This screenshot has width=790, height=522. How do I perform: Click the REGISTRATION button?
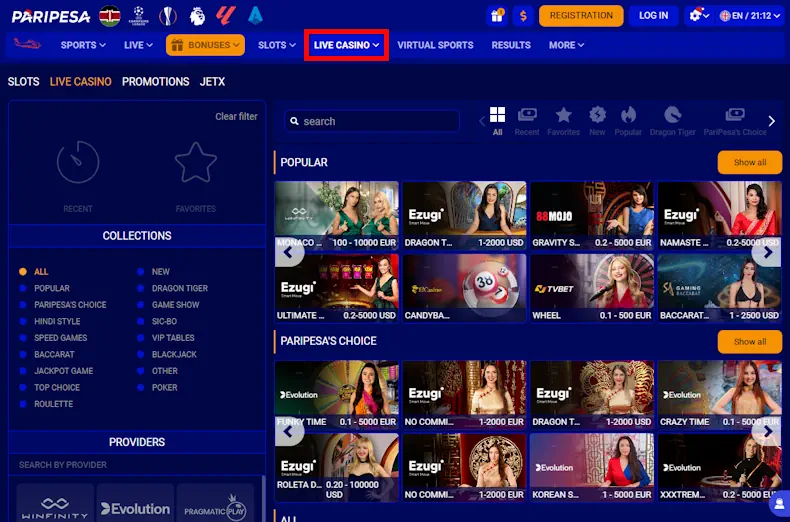tap(581, 16)
